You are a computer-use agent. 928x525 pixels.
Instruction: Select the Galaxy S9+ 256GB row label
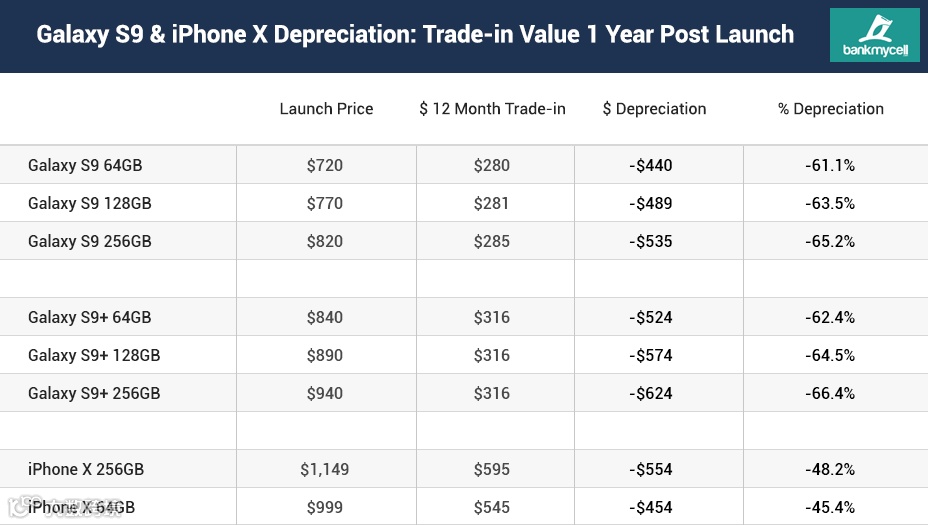coord(94,393)
